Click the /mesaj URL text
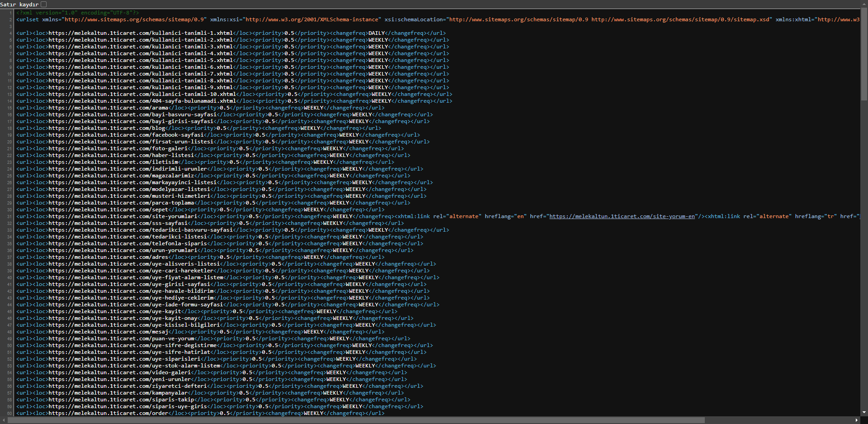 coord(108,332)
